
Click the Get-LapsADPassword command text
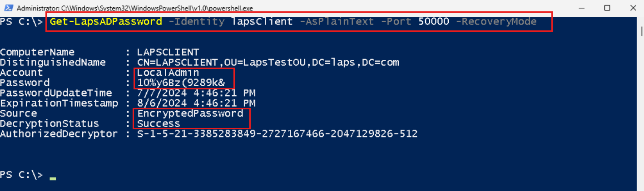click(106, 21)
